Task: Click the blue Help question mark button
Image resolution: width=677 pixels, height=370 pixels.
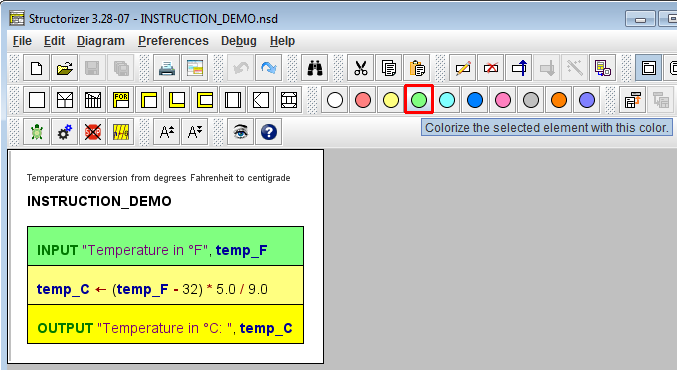Action: tap(269, 132)
